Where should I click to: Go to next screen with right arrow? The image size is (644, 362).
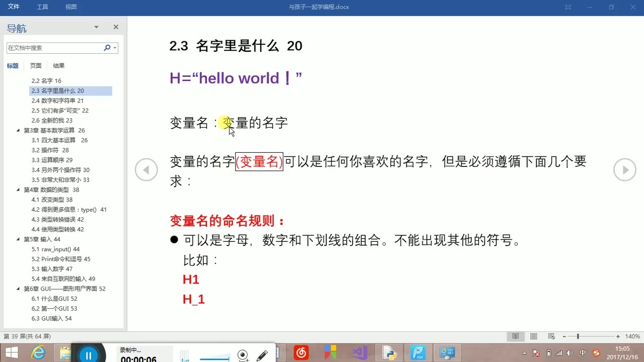[x=625, y=170]
